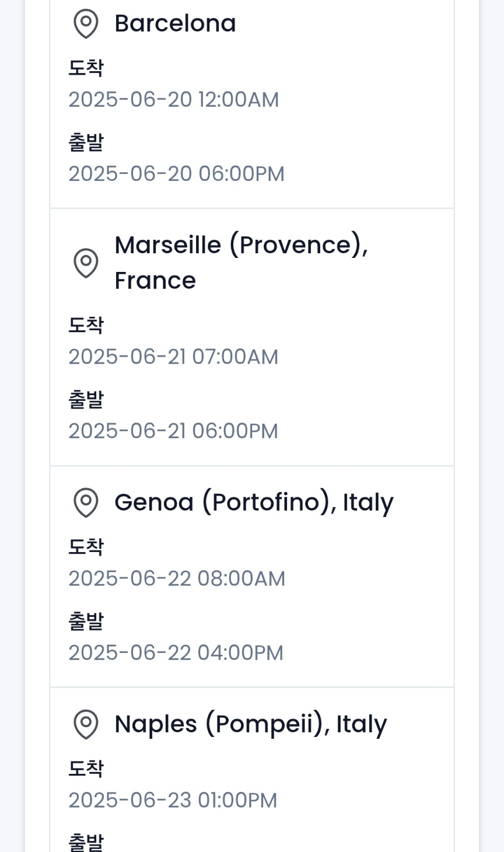Click Genoa departure time 2025-06-22 04:00PM

(176, 653)
